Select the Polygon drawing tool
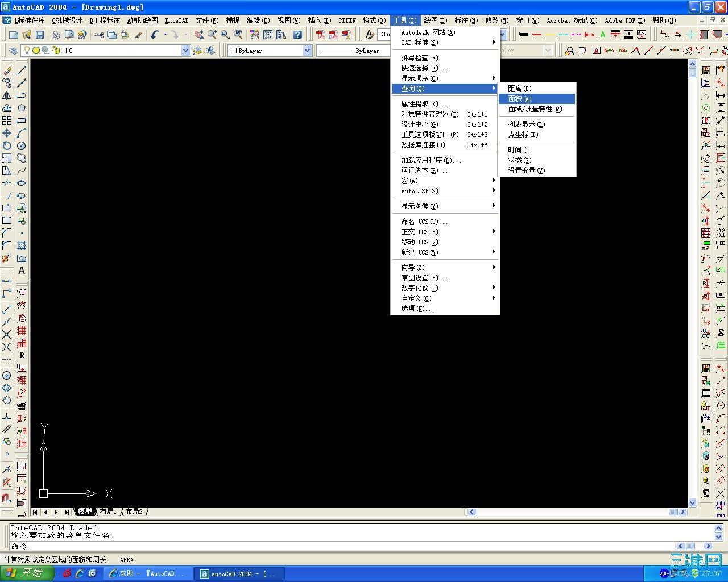The width and height of the screenshot is (728, 582). [22, 108]
